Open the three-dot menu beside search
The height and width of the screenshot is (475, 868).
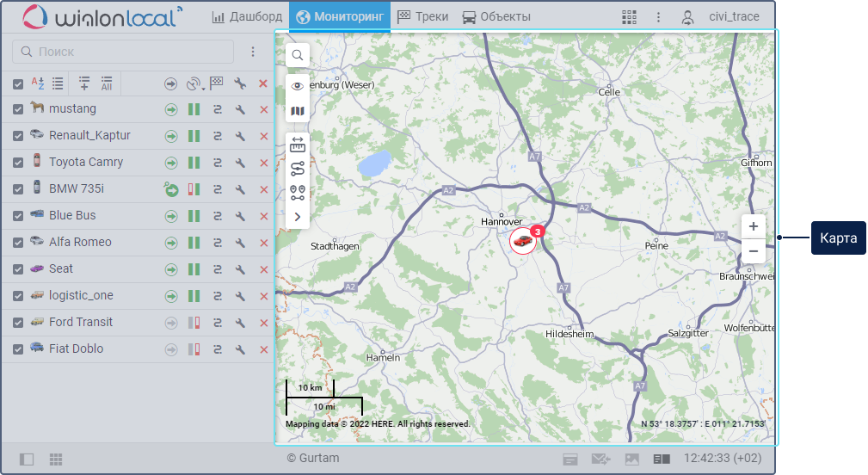tap(252, 52)
